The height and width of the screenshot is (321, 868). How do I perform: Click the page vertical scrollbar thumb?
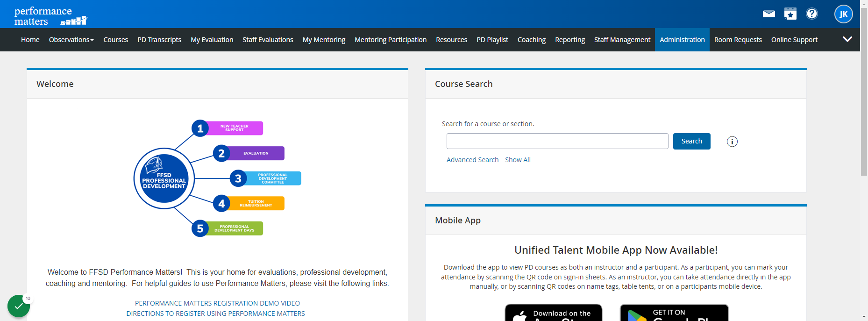click(864, 91)
